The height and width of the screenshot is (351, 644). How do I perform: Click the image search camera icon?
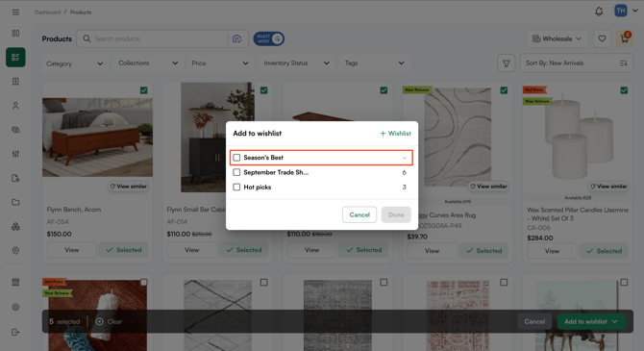point(237,38)
